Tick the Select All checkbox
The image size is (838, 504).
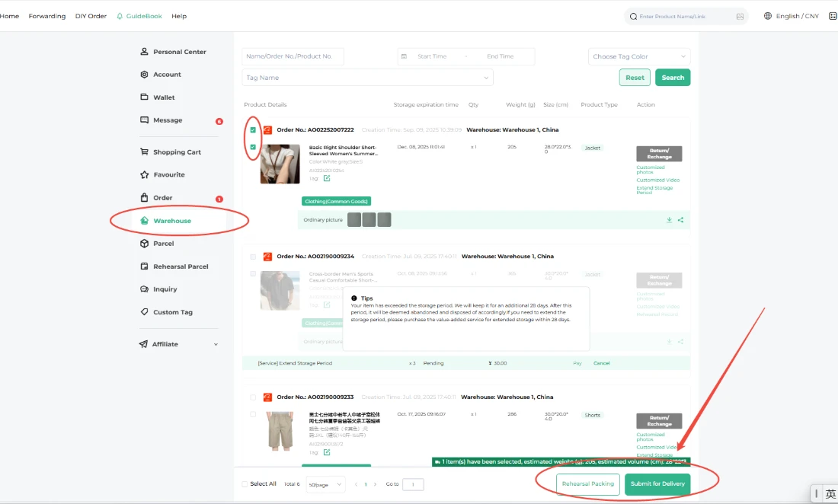[245, 484]
